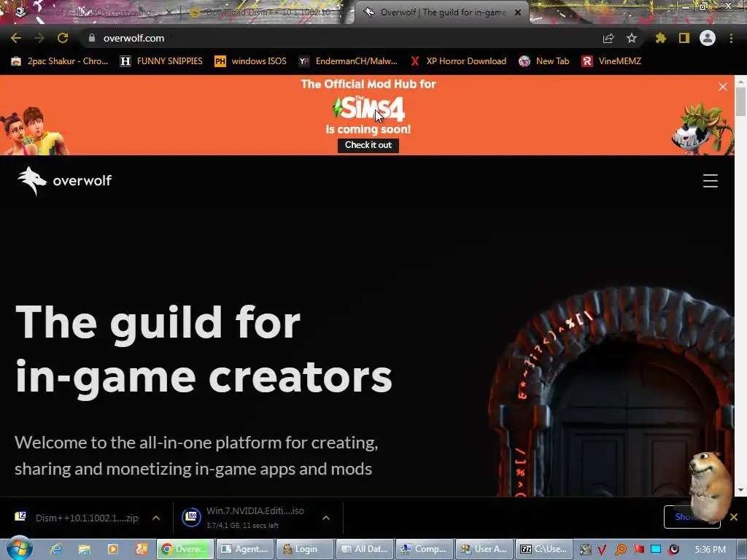This screenshot has width=747, height=560.
Task: Click the blue monitor tray icon
Action: (x=656, y=550)
